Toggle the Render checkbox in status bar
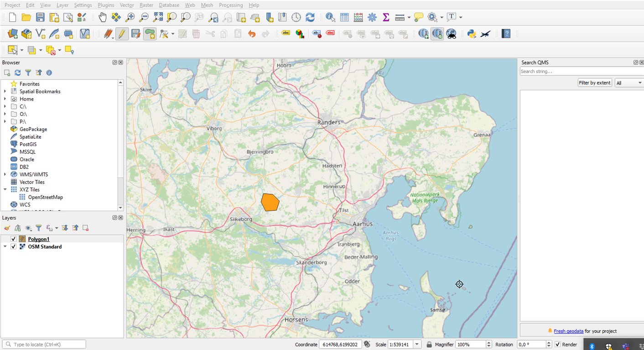The width and height of the screenshot is (644, 350). tap(557, 345)
